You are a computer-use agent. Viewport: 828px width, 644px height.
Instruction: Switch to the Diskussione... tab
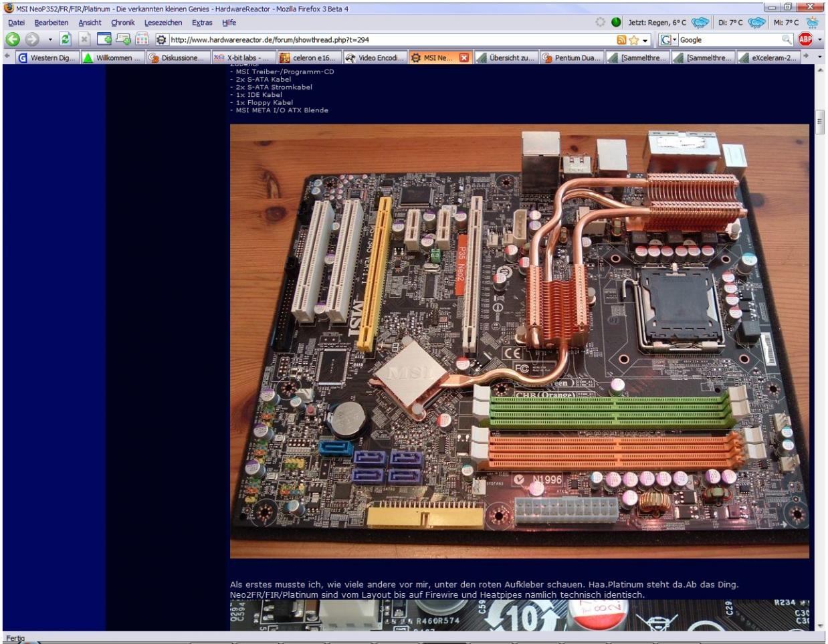point(177,58)
